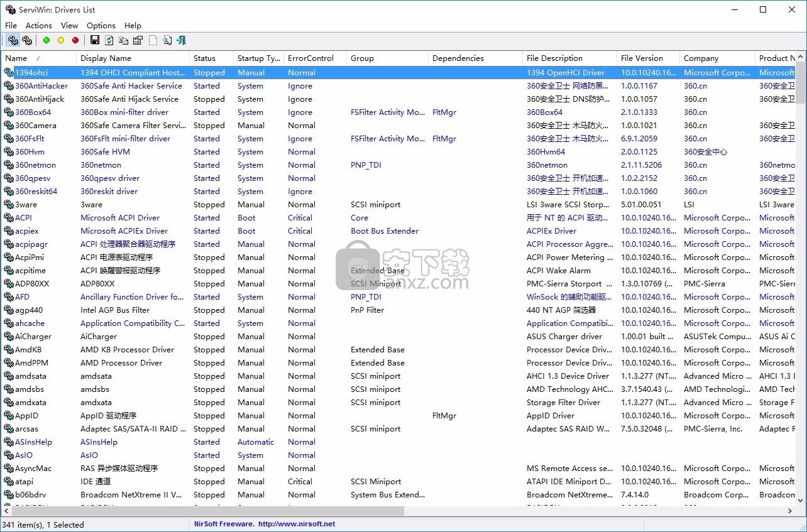Click the gear icon beside 360AntiHacker

[9, 86]
